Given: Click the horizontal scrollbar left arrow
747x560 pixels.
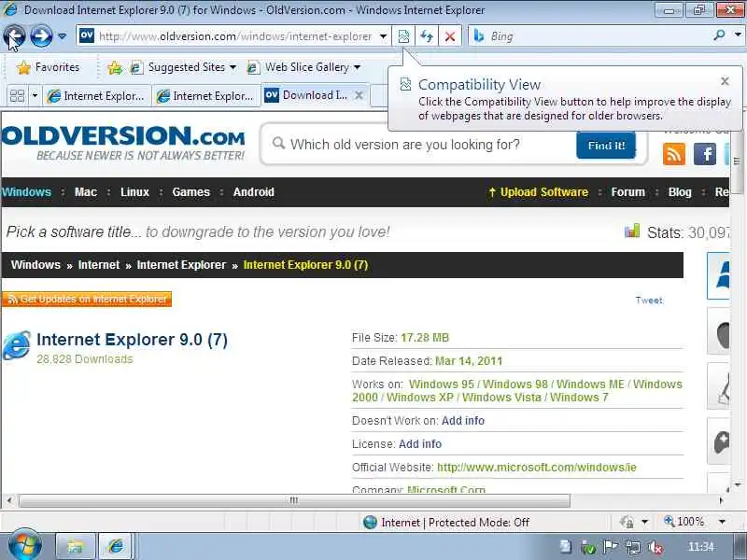Looking at the screenshot, I should point(9,500).
